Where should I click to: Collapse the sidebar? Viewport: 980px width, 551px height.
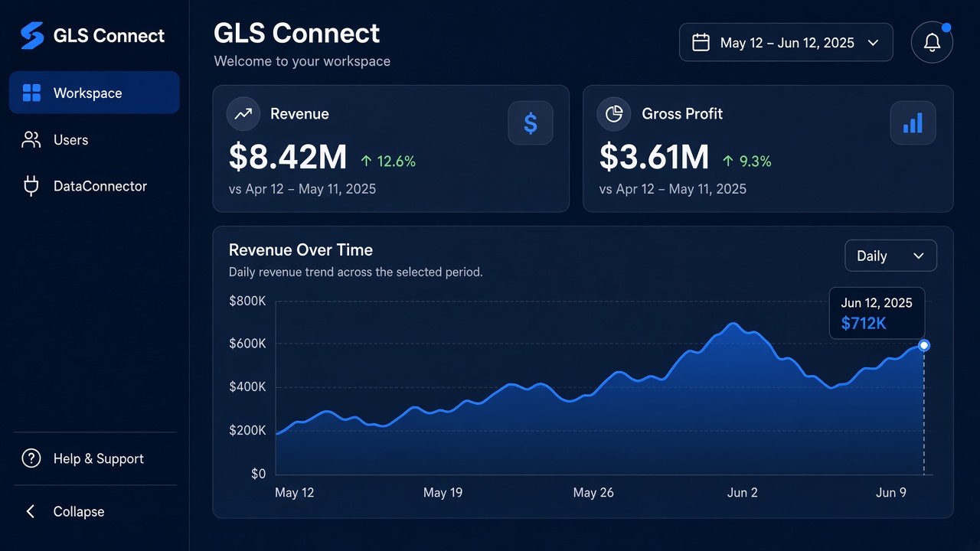(94, 511)
